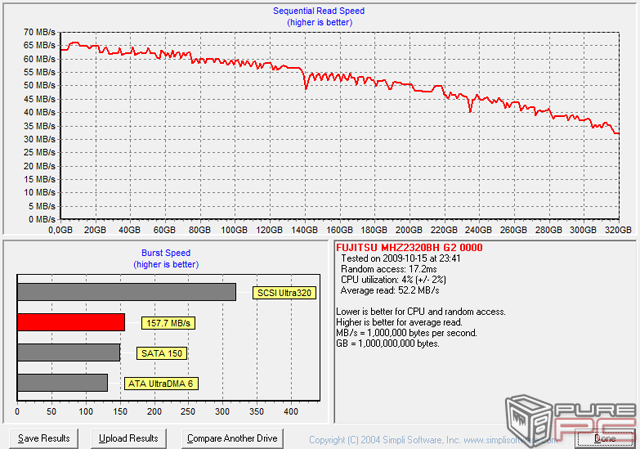640x449 pixels.
Task: Click the GB = 1,000,000,000 bytes line
Action: [x=388, y=343]
